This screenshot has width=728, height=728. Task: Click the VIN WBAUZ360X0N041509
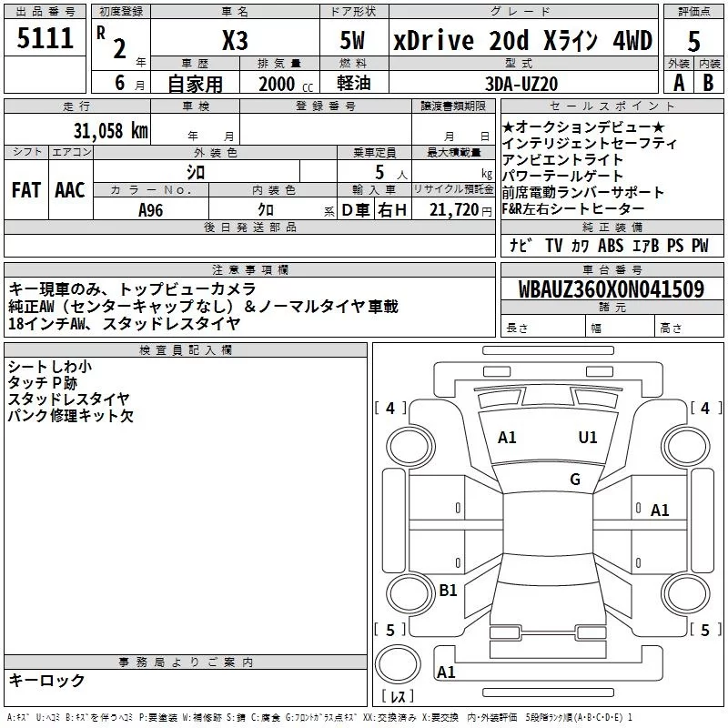click(612, 289)
